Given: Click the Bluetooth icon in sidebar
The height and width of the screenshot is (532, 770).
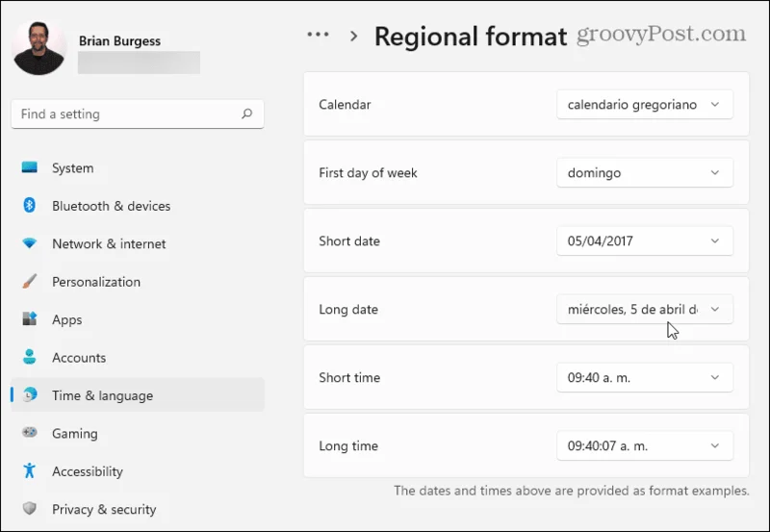Looking at the screenshot, I should point(30,205).
